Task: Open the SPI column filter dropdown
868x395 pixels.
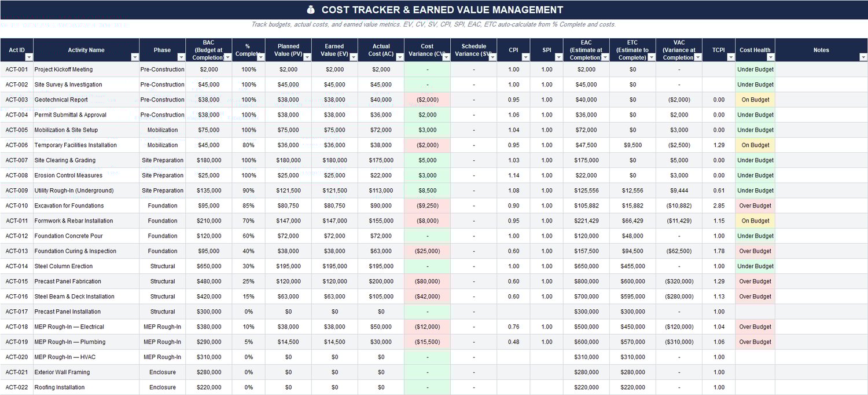Action: [x=558, y=57]
